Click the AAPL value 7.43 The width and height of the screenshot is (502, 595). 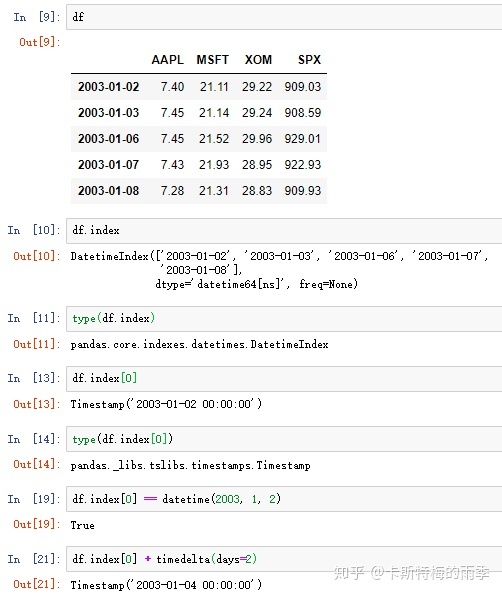coord(172,165)
